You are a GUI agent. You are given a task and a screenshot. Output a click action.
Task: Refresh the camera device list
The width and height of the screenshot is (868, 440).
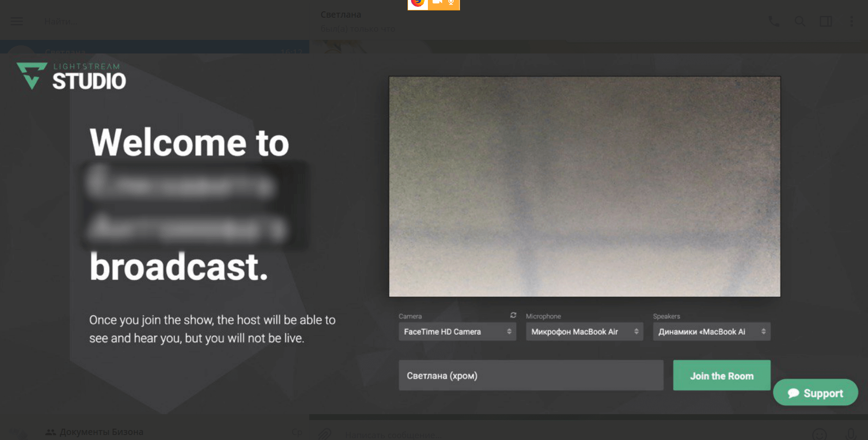pyautogui.click(x=513, y=315)
